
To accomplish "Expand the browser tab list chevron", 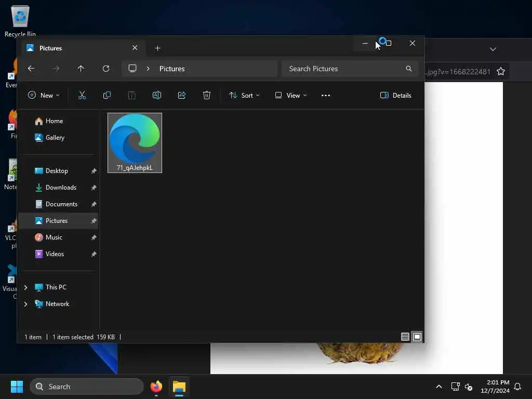I will click(x=493, y=49).
